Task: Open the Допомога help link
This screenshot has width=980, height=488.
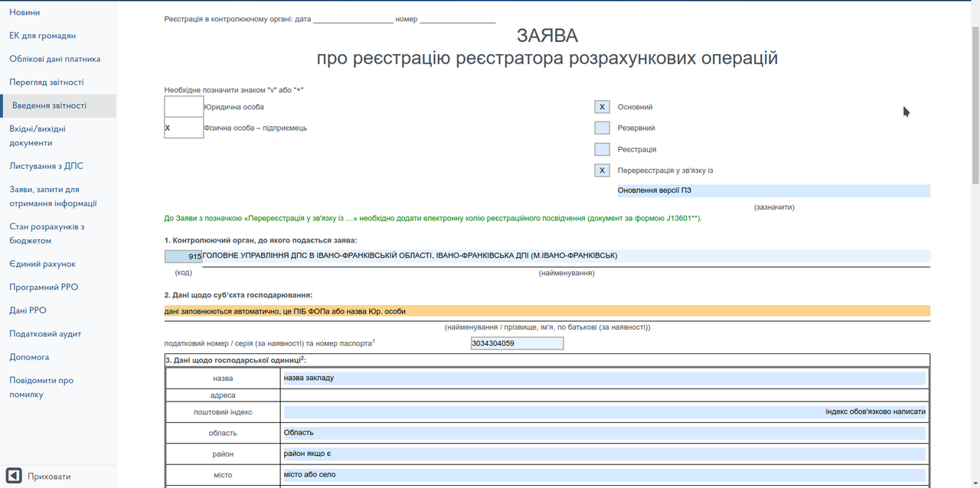Action: click(29, 357)
